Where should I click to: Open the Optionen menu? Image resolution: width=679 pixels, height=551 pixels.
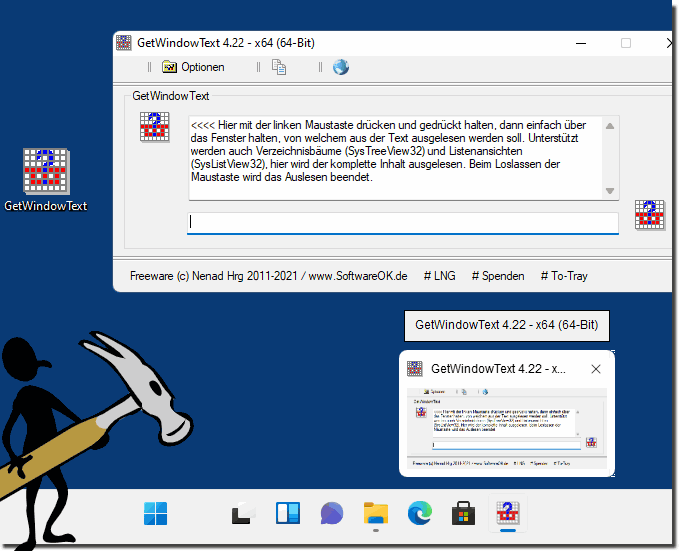click(193, 67)
